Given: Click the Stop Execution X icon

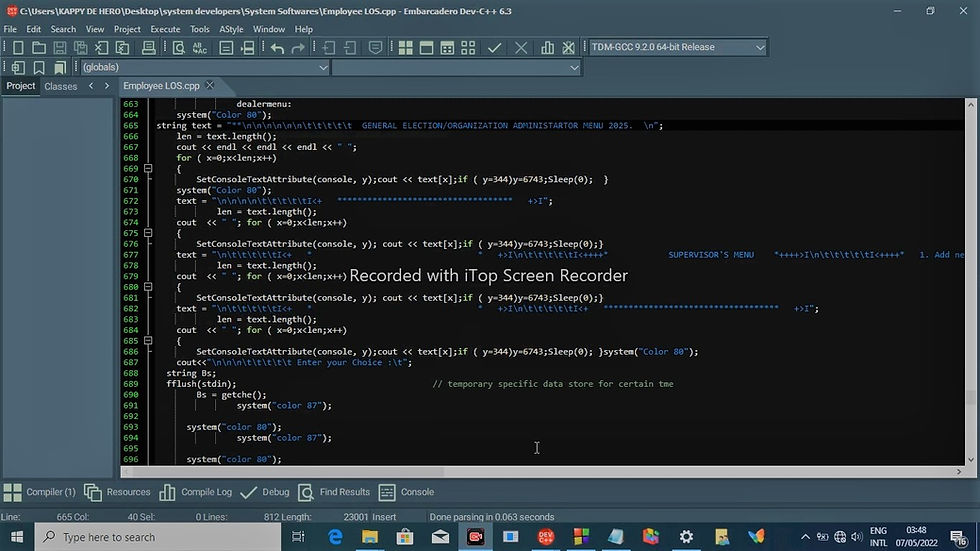Looking at the screenshot, I should coord(521,47).
